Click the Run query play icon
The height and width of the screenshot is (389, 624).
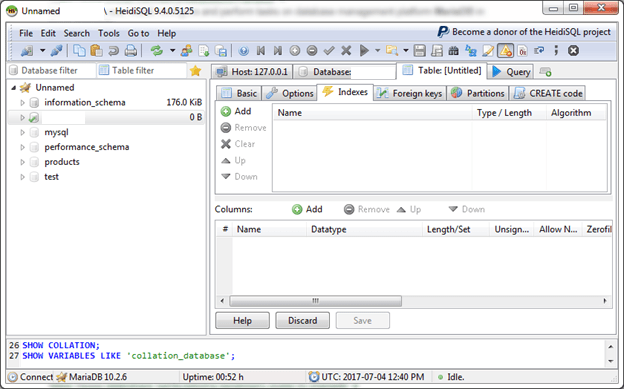(x=364, y=51)
